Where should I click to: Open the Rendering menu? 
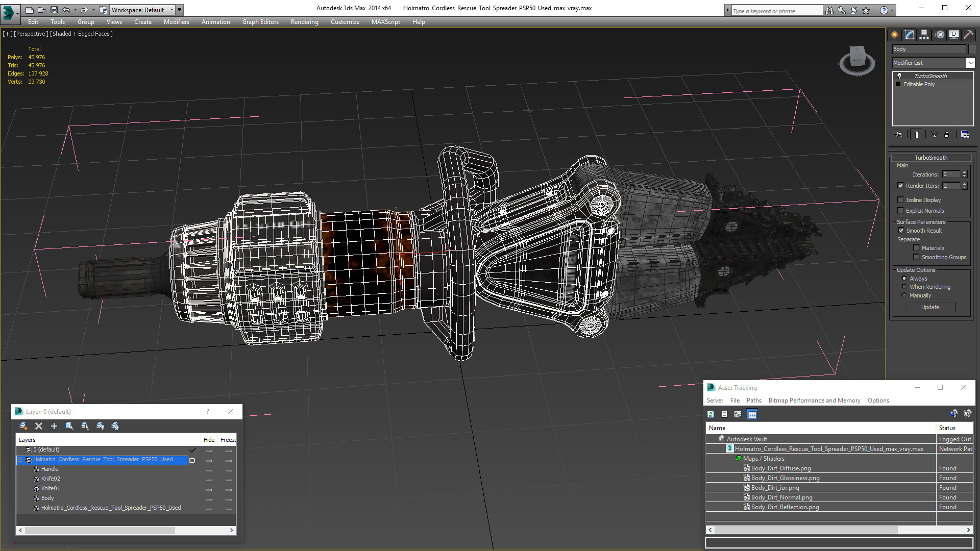point(304,22)
